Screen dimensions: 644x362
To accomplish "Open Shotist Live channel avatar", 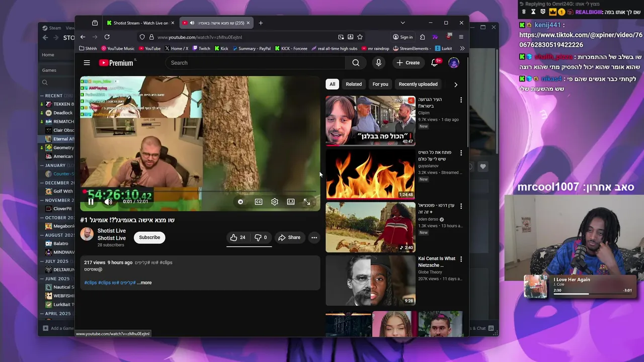I will pos(87,234).
